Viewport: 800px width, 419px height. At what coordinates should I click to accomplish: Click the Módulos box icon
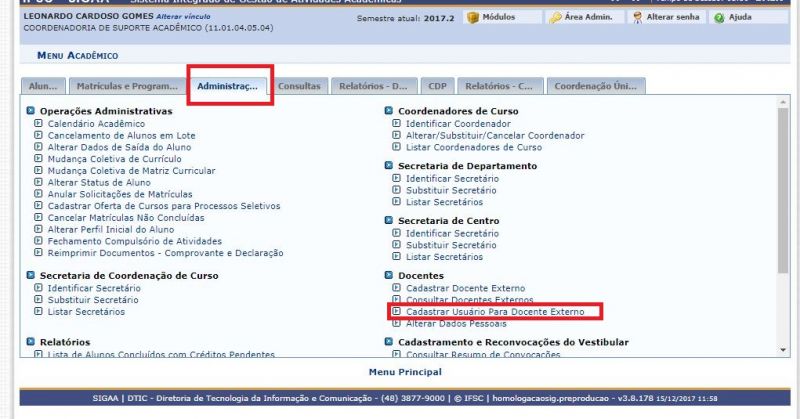pyautogui.click(x=475, y=18)
